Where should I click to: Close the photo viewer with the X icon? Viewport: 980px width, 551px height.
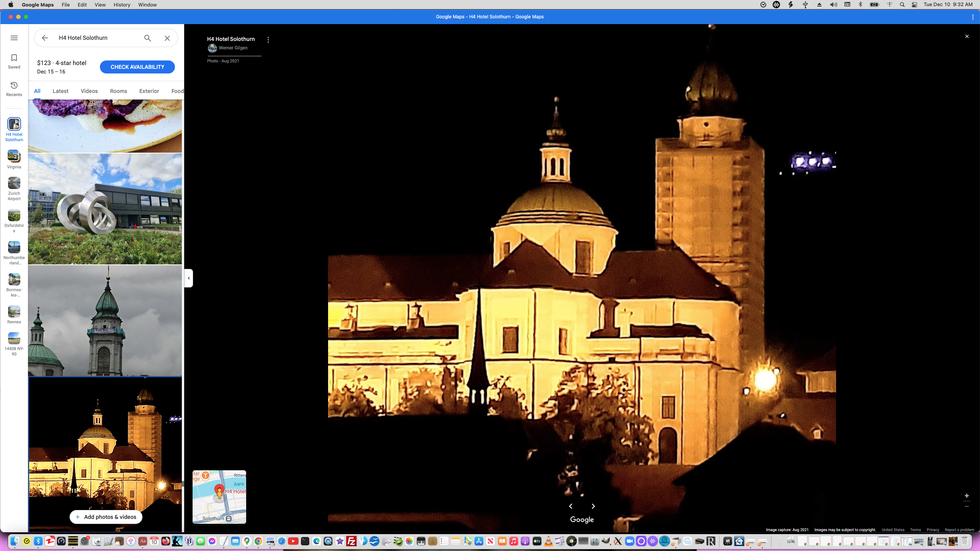pos(967,36)
